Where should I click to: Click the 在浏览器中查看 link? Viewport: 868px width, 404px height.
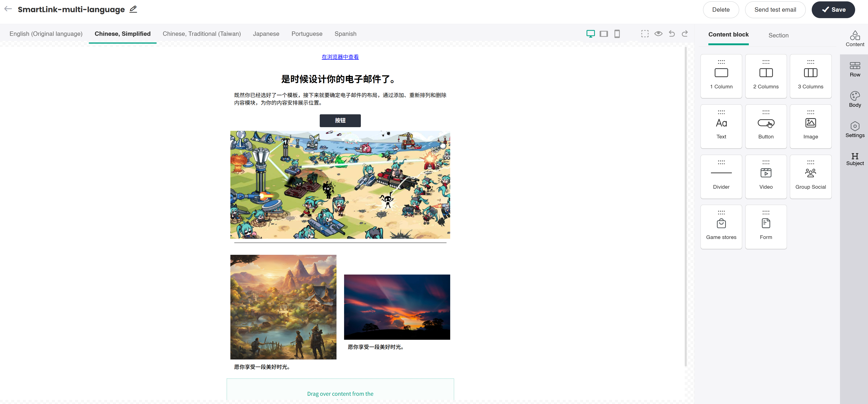click(x=340, y=57)
